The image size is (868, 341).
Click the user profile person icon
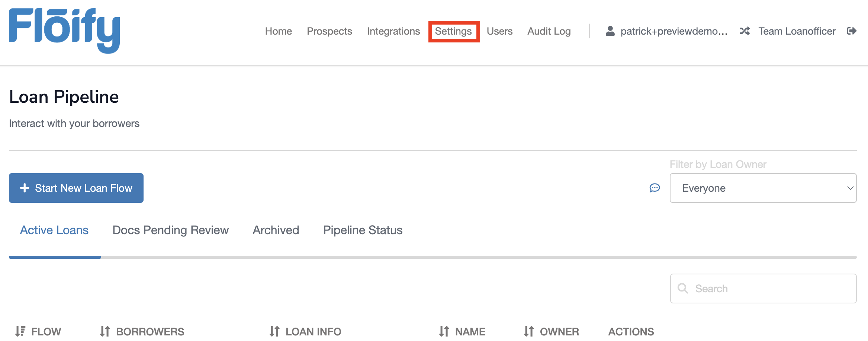tap(610, 31)
